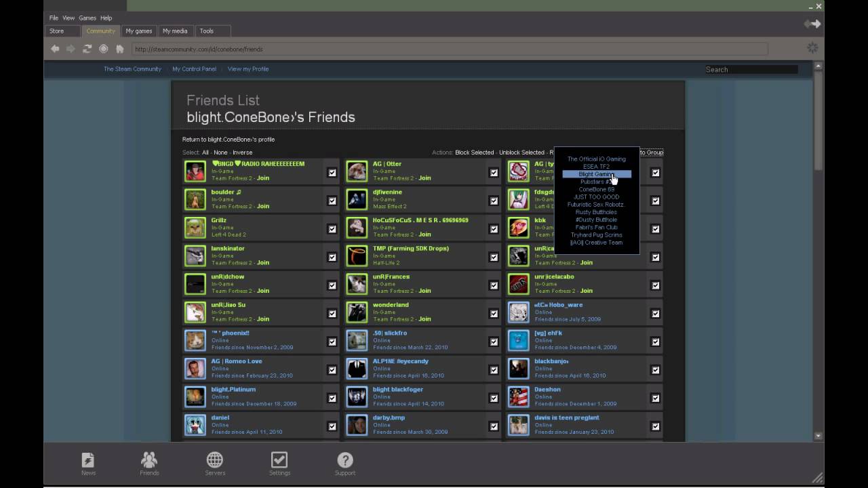Select None in selection options

click(x=220, y=152)
